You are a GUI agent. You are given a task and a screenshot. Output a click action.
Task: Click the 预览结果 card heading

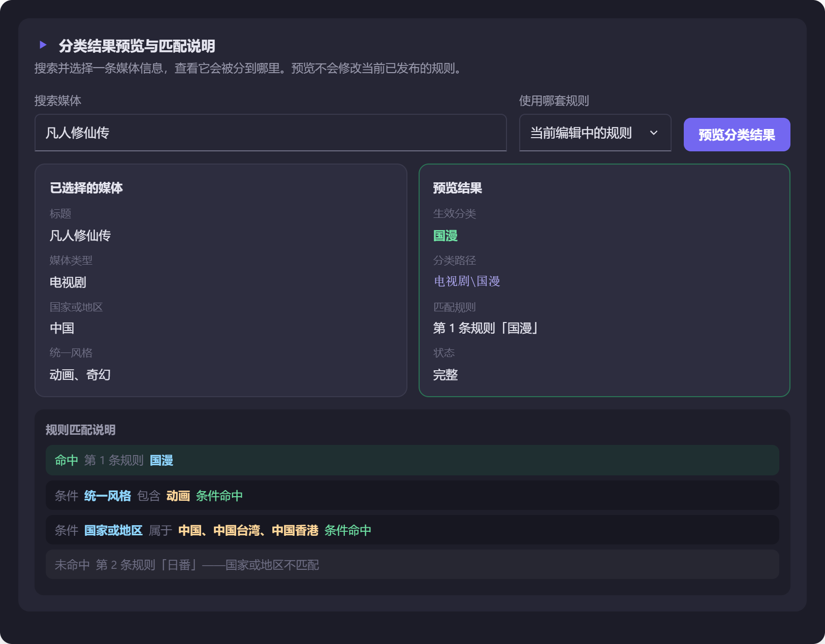pyautogui.click(x=458, y=188)
